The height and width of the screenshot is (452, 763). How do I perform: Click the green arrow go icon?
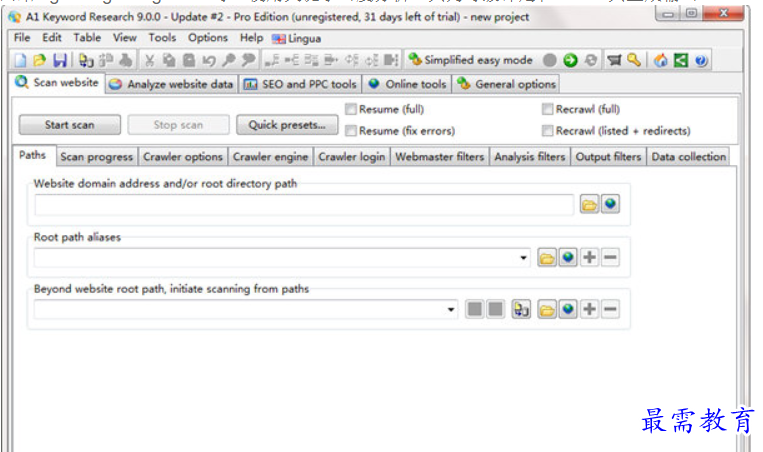[x=570, y=60]
